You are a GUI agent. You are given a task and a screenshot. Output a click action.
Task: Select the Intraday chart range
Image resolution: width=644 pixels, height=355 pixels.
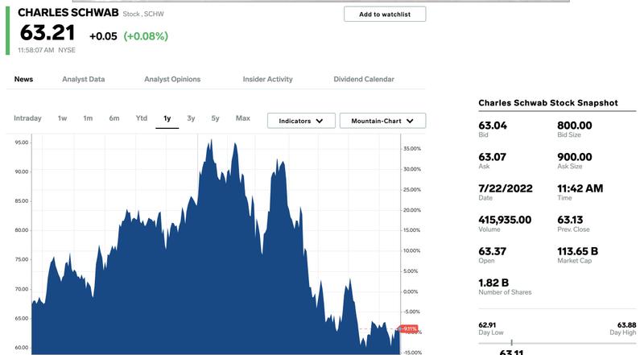27,118
